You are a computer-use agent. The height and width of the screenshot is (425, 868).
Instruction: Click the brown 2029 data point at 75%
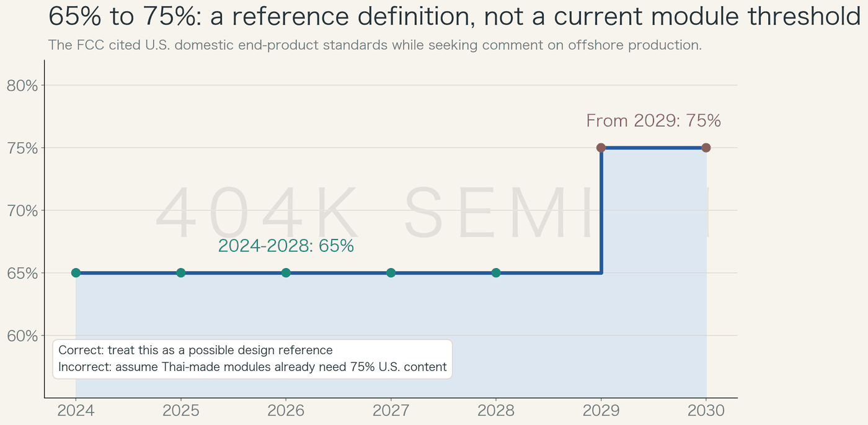601,148
